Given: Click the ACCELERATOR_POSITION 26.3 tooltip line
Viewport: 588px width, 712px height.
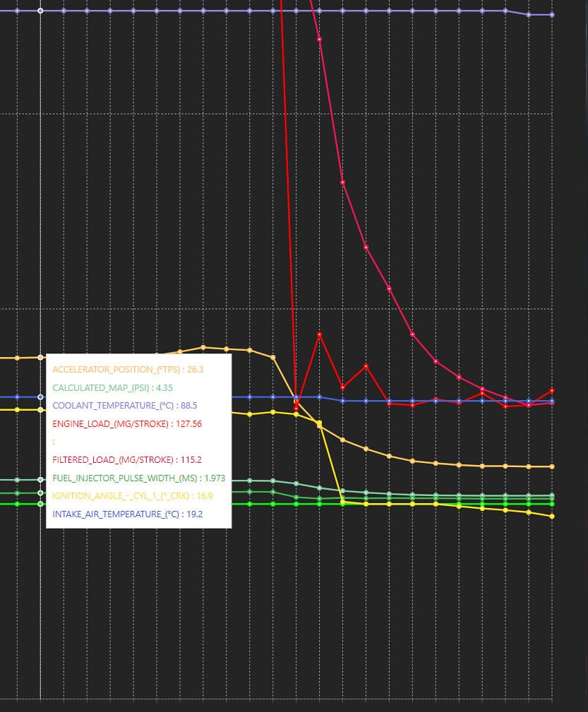Looking at the screenshot, I should pyautogui.click(x=128, y=370).
